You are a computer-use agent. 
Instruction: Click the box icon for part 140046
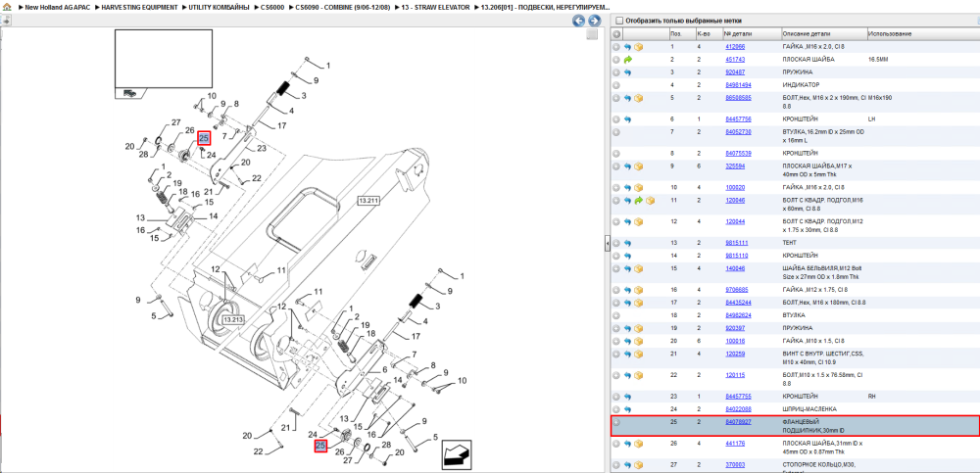pyautogui.click(x=639, y=268)
